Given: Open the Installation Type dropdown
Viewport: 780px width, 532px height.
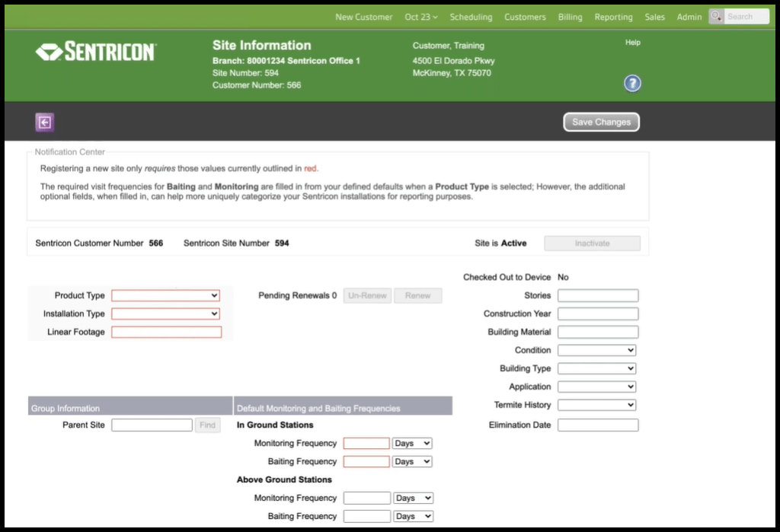Looking at the screenshot, I should click(x=165, y=314).
